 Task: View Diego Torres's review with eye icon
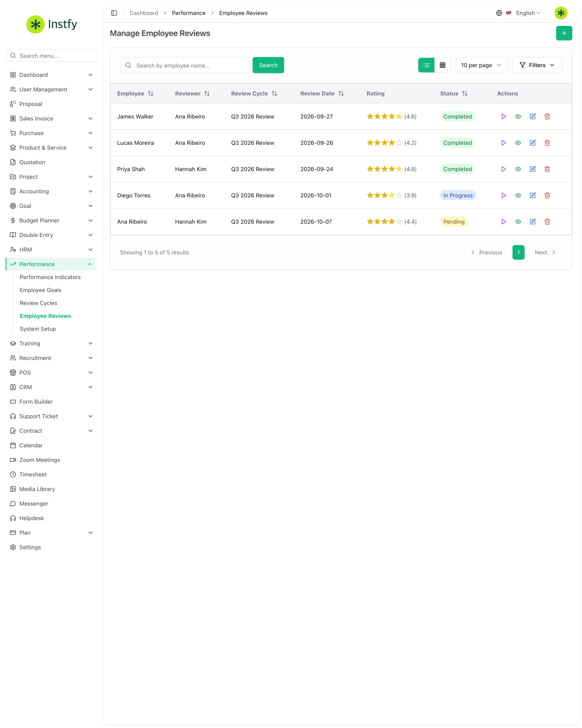tap(518, 195)
